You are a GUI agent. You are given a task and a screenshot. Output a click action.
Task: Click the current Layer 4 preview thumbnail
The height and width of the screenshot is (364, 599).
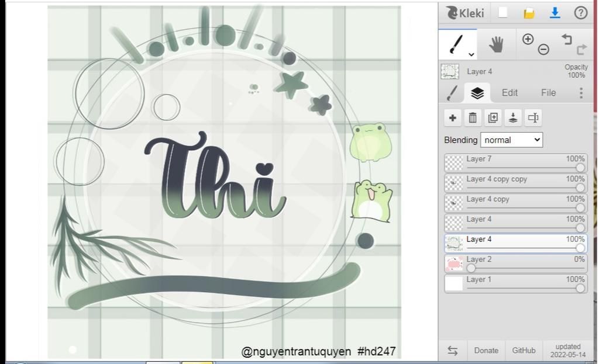pos(450,71)
